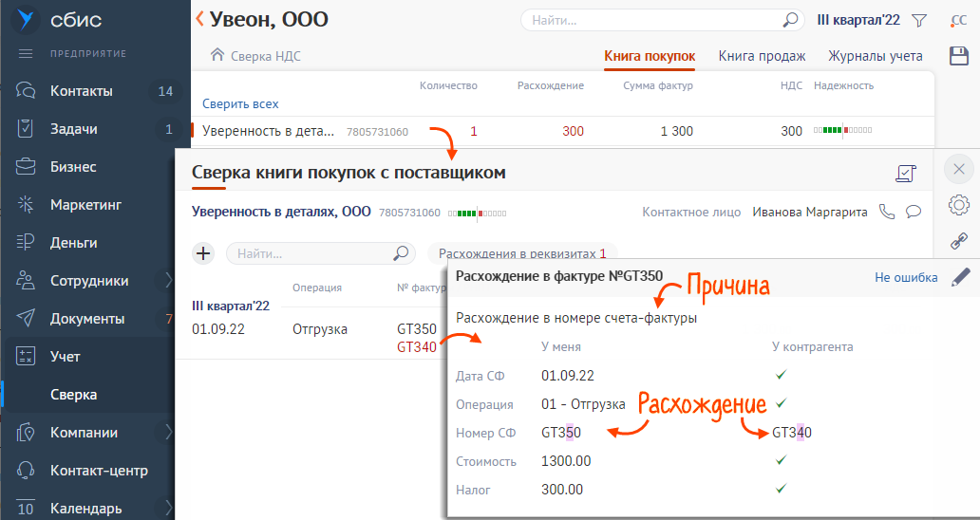Click the round plus add button
This screenshot has height=520, width=980.
[x=203, y=253]
